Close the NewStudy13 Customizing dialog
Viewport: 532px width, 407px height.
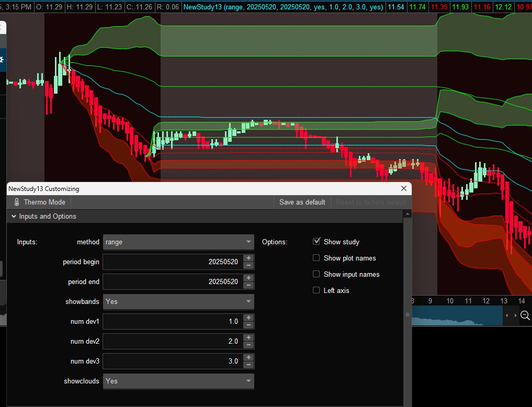403,188
